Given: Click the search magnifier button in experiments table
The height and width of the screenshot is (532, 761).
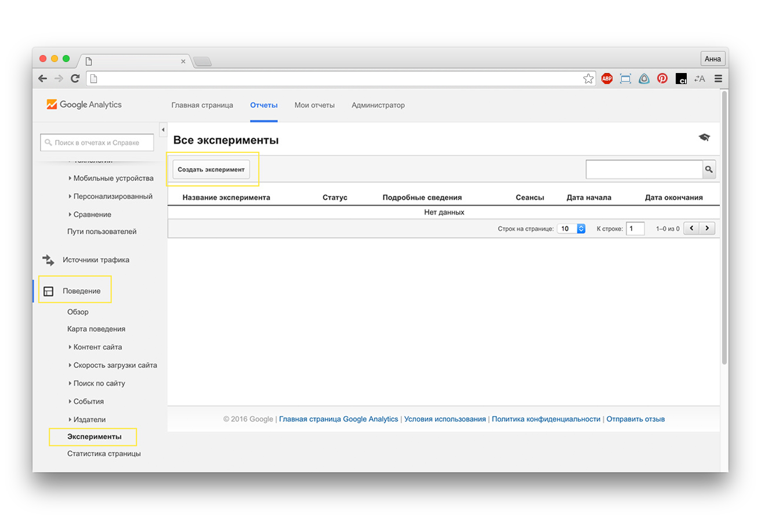Looking at the screenshot, I should tap(709, 169).
